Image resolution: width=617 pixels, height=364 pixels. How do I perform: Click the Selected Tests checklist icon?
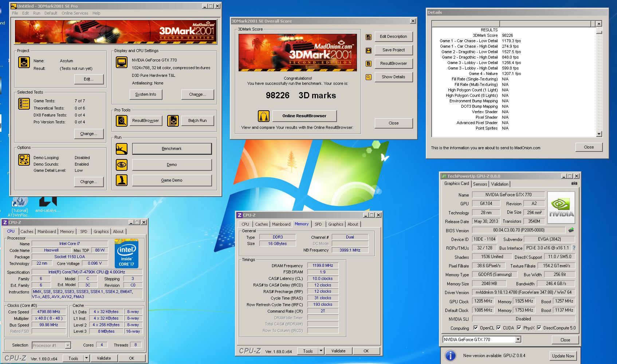[x=24, y=104]
